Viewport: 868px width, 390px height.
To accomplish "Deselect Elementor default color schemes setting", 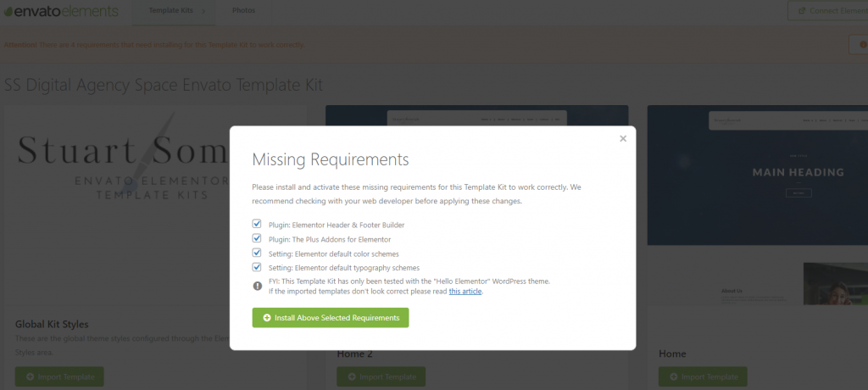I will point(257,253).
